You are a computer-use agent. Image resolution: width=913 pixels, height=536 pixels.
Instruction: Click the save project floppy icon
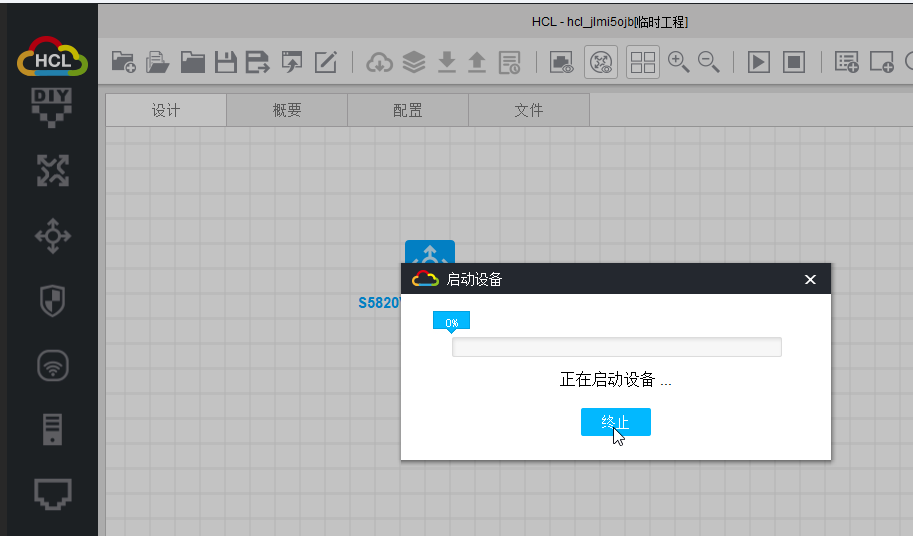point(226,62)
